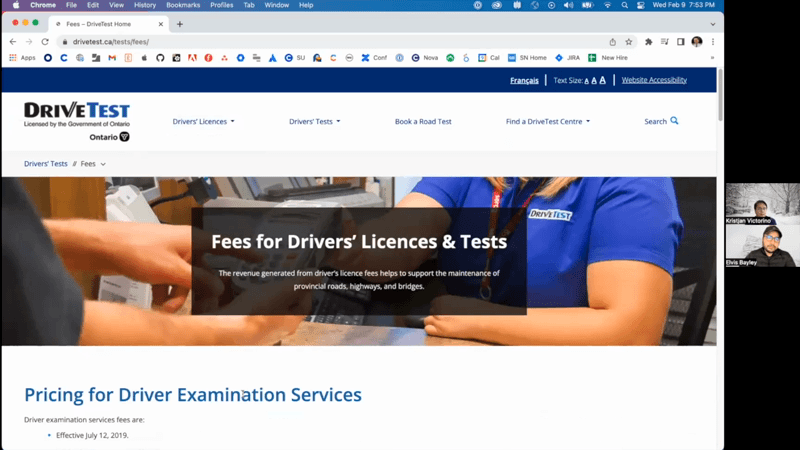Open the Nova bookmark
The image size is (800, 450).
point(425,58)
